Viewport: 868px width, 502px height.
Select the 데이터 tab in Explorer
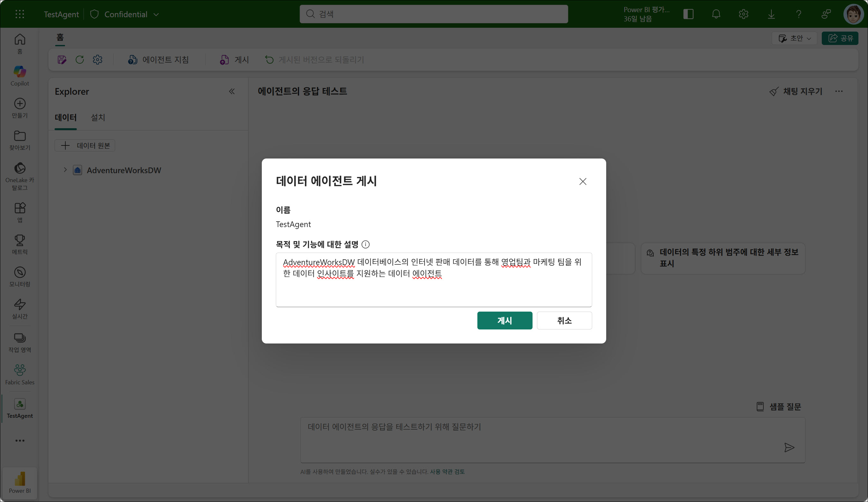tap(65, 117)
